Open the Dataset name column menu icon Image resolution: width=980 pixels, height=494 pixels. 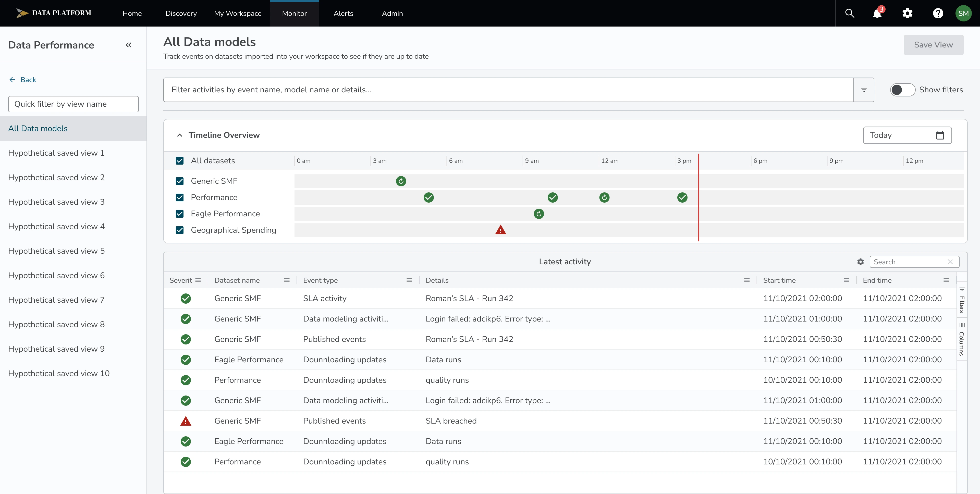(x=287, y=280)
